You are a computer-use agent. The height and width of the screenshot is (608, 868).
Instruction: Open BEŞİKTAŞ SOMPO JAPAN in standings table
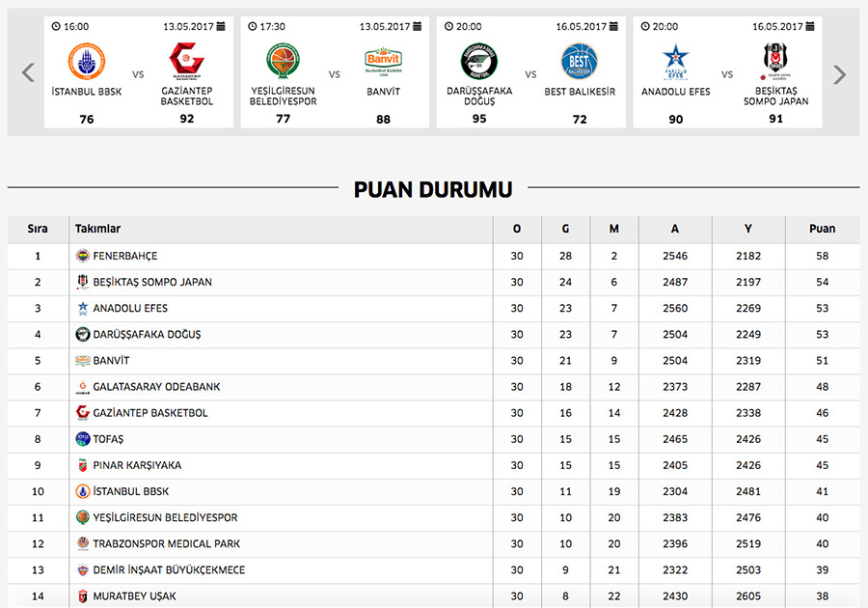pyautogui.click(x=152, y=282)
